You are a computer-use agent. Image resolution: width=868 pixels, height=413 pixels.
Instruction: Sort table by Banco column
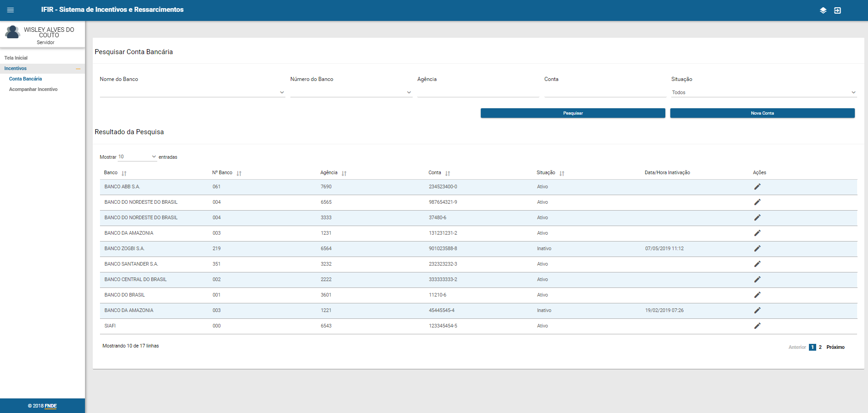click(x=124, y=173)
